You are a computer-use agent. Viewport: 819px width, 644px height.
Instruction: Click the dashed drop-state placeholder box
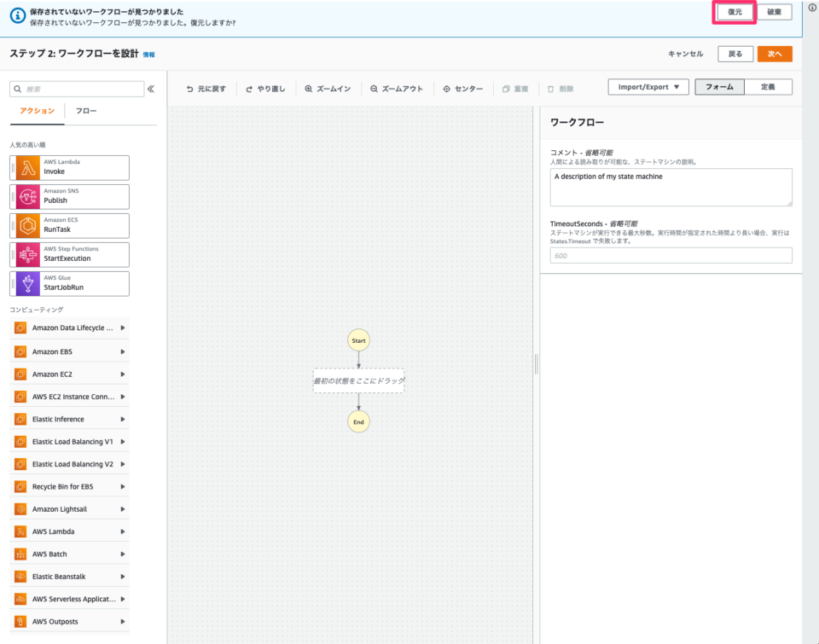pyautogui.click(x=358, y=380)
